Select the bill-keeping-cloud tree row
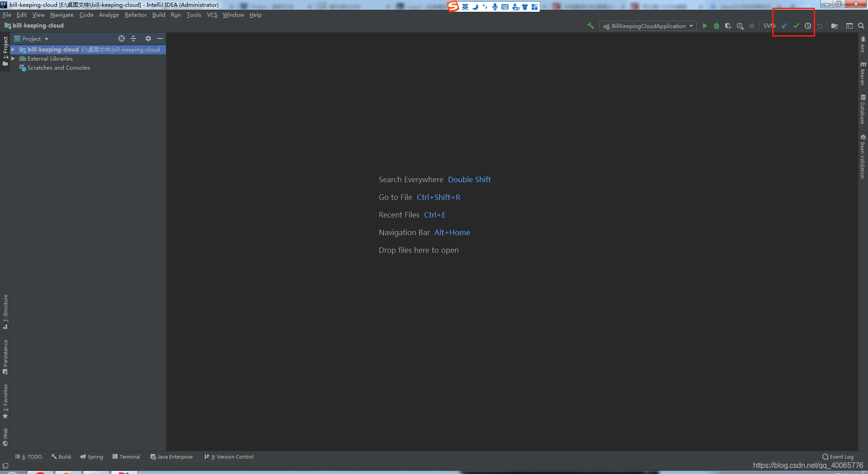This screenshot has width=868, height=474. tap(88, 49)
